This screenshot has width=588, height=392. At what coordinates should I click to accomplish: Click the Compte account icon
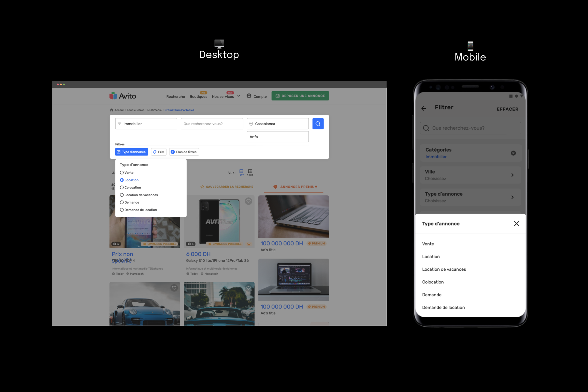[x=249, y=96]
